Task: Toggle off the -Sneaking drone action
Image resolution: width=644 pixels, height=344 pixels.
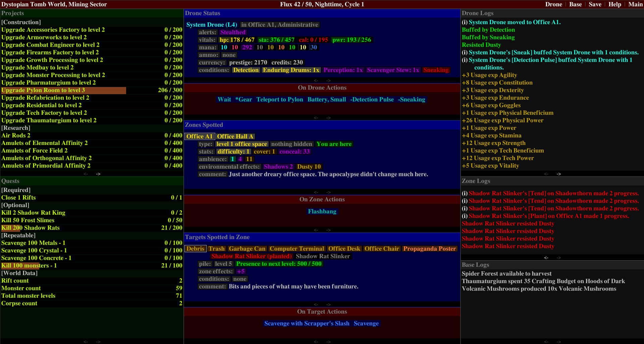Action: pos(412,99)
